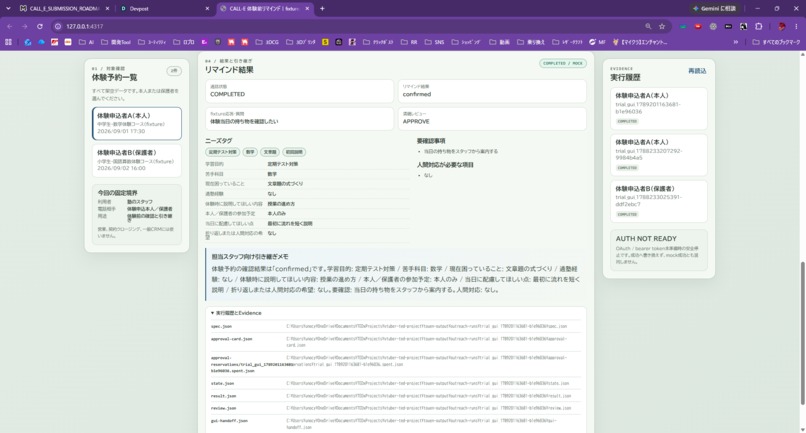Show hidden bookmarks overflow chevron
The height and width of the screenshot is (433, 806).
(736, 42)
